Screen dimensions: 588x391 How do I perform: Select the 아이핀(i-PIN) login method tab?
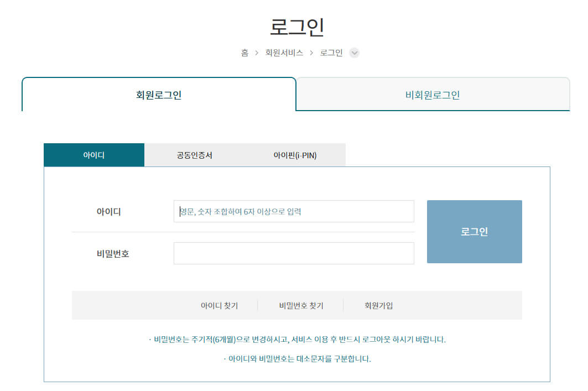(x=295, y=155)
